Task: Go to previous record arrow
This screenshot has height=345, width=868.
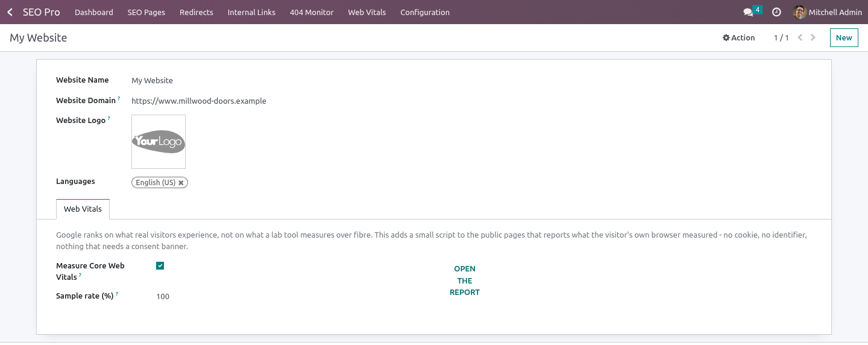Action: coord(800,37)
